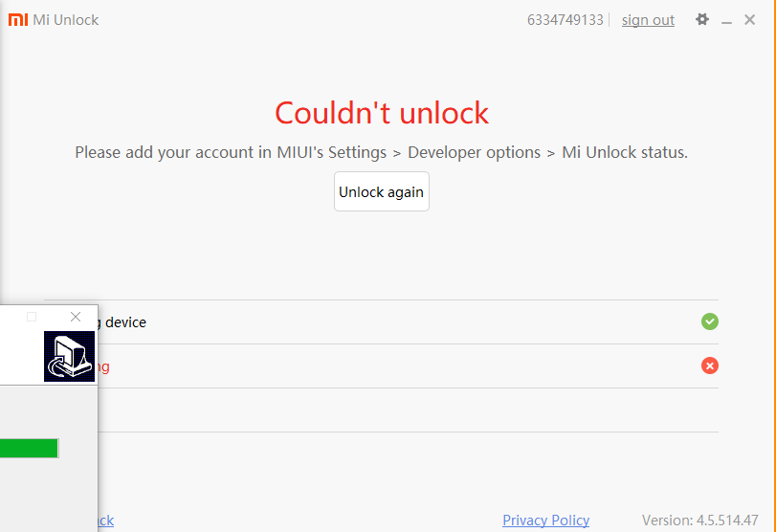Click the Mi Unlock window title

click(66, 20)
